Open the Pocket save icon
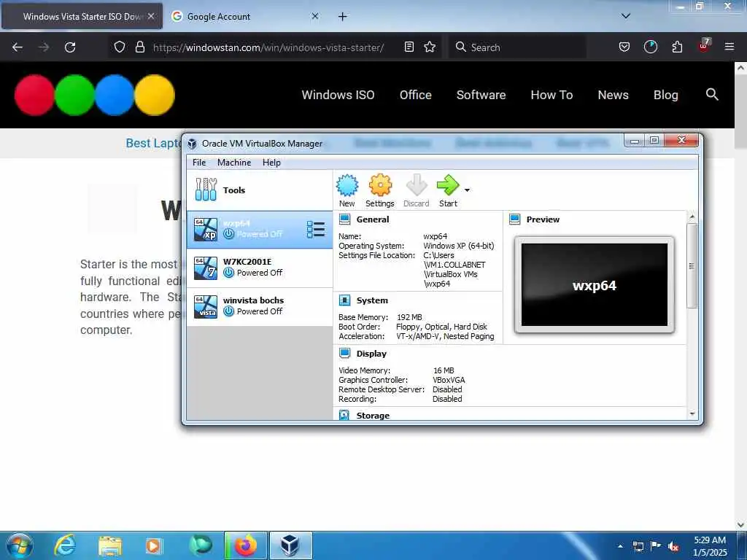This screenshot has width=747, height=560. (x=624, y=47)
